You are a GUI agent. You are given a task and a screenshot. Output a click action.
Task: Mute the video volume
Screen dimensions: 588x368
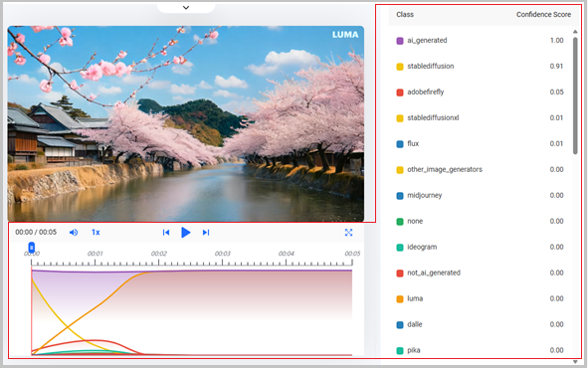[74, 233]
